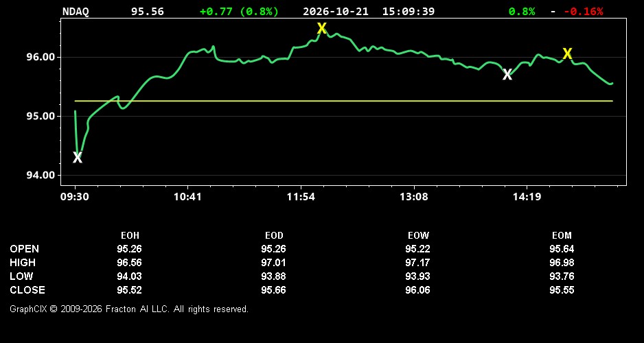The height and width of the screenshot is (343, 644).
Task: Click the end of the green price line
Action: pyautogui.click(x=612, y=84)
